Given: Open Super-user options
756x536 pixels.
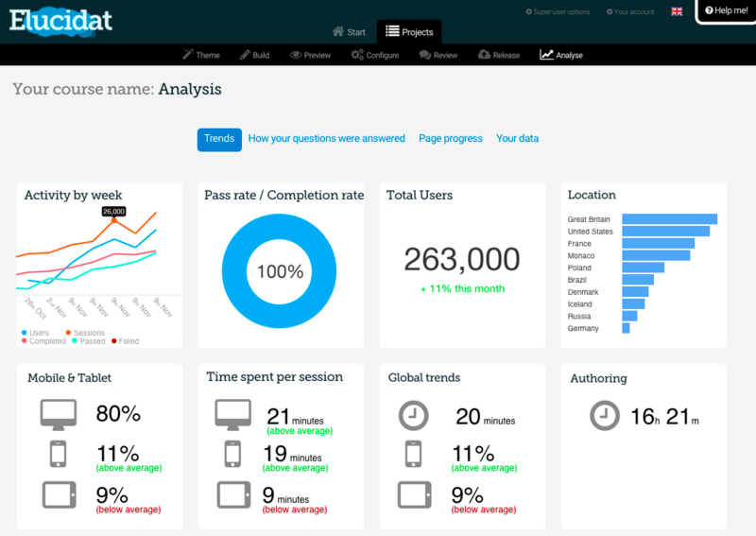Looking at the screenshot, I should 558,11.
